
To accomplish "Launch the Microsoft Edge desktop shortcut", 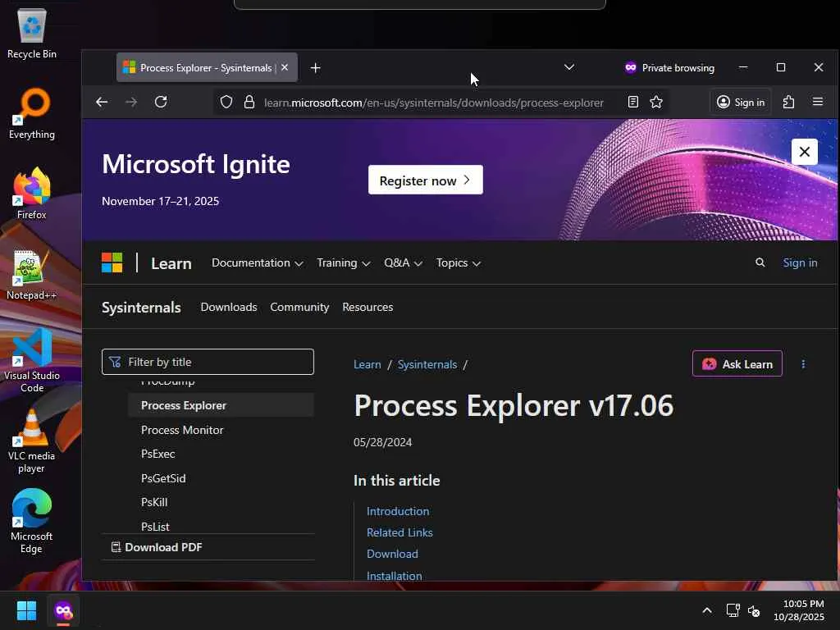I will (32, 522).
